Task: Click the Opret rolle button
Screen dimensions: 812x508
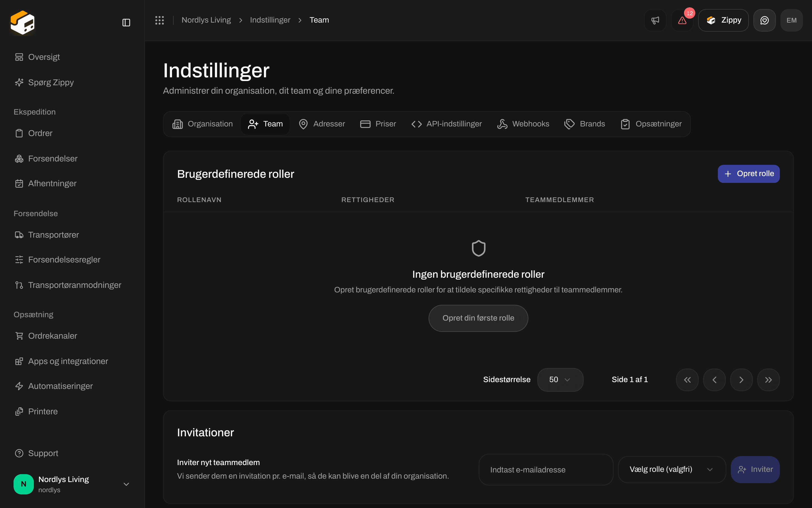Action: 749,174
